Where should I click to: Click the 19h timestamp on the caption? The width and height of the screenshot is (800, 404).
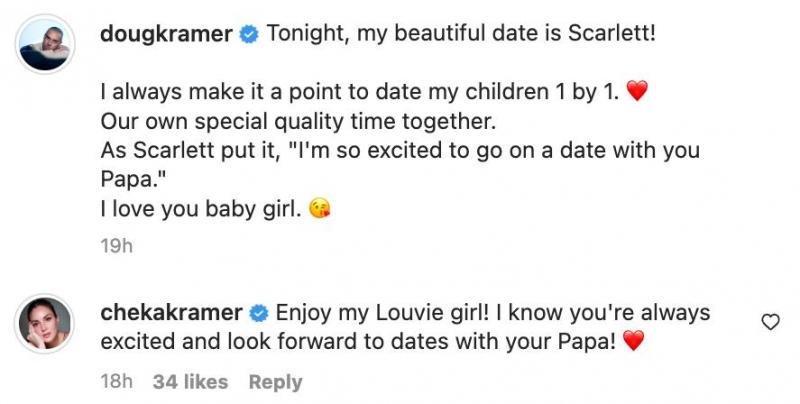[117, 246]
